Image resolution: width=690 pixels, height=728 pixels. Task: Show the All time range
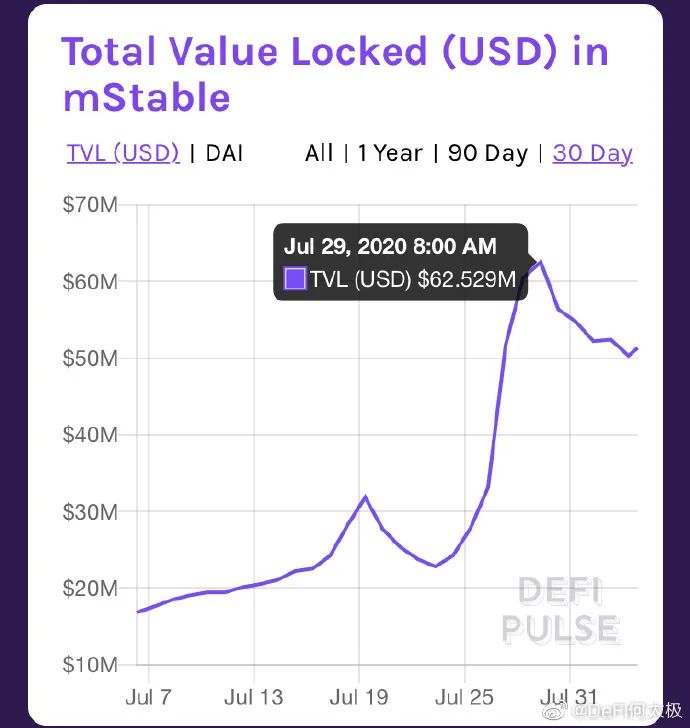click(x=319, y=153)
